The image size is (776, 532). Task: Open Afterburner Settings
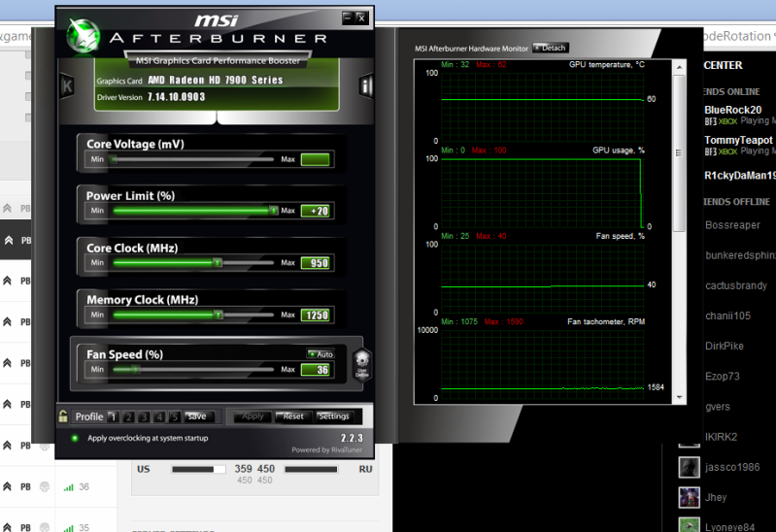(x=333, y=416)
